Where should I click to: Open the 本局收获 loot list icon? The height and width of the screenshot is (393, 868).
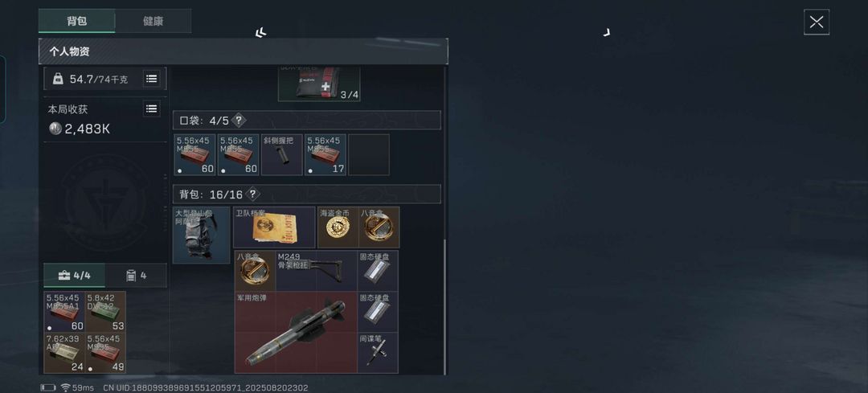point(152,108)
